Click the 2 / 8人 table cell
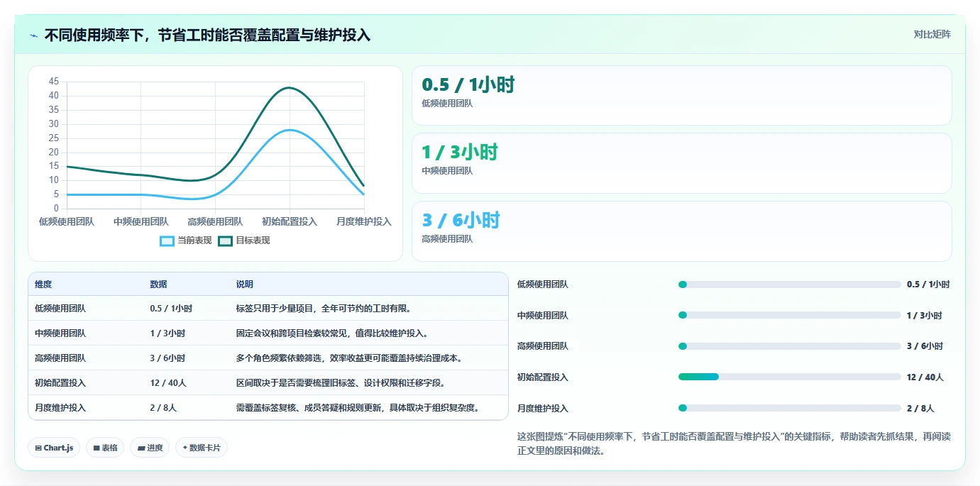The width and height of the screenshot is (980, 486). point(164,408)
